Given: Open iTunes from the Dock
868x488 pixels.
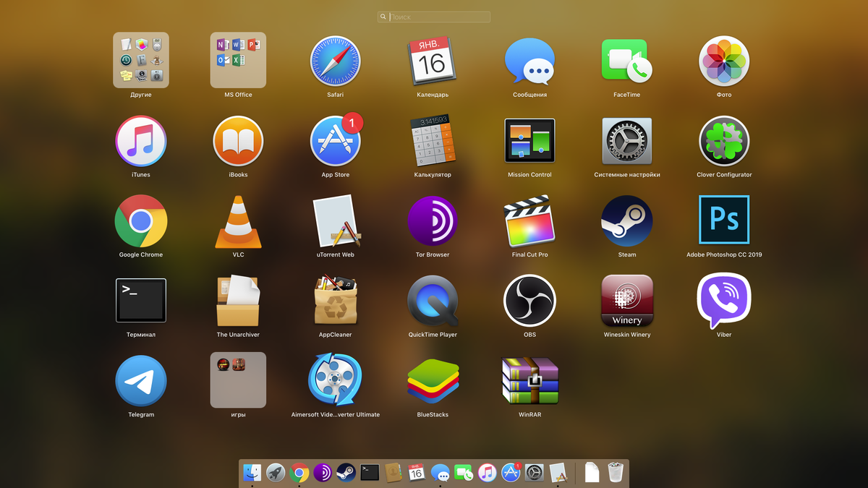Looking at the screenshot, I should tap(487, 473).
